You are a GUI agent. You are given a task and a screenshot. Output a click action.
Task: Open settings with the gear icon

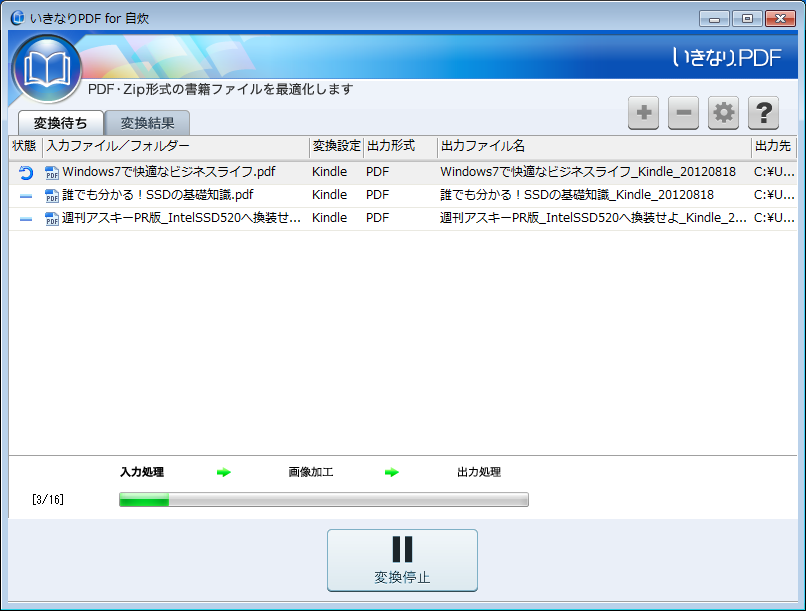pyautogui.click(x=723, y=113)
